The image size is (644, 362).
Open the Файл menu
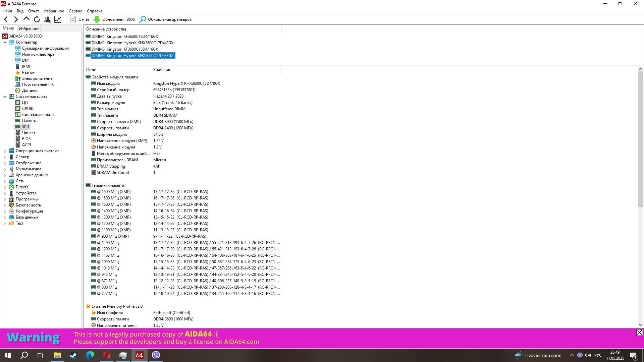(x=7, y=11)
